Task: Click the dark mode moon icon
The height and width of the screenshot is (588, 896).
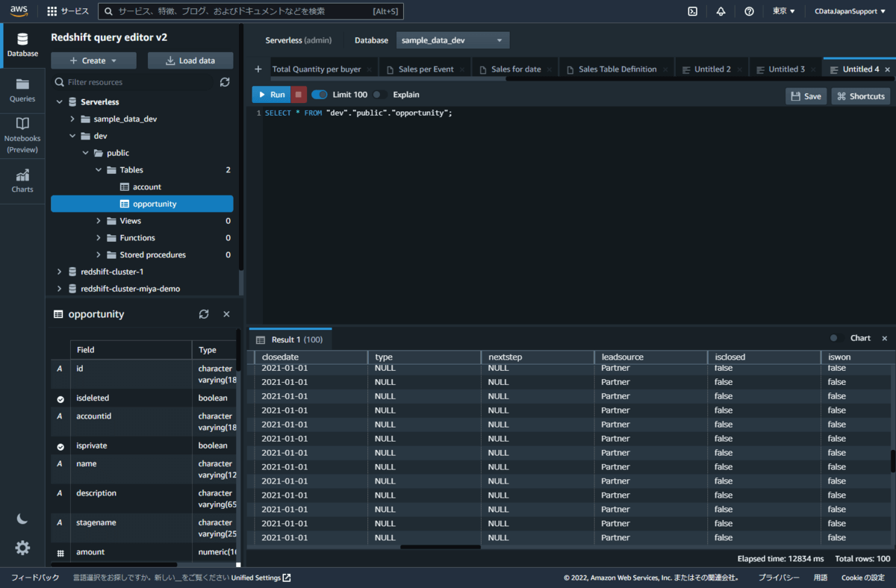Action: 22,519
